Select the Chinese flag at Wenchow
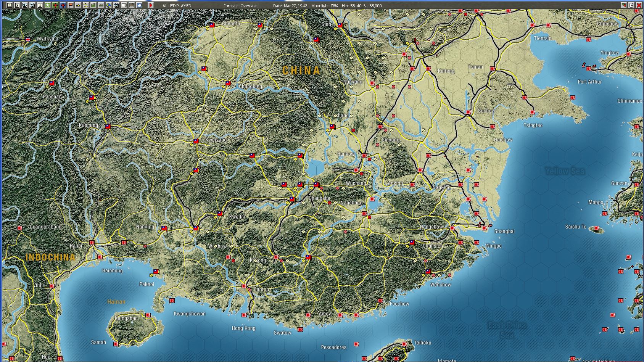 tap(428, 272)
